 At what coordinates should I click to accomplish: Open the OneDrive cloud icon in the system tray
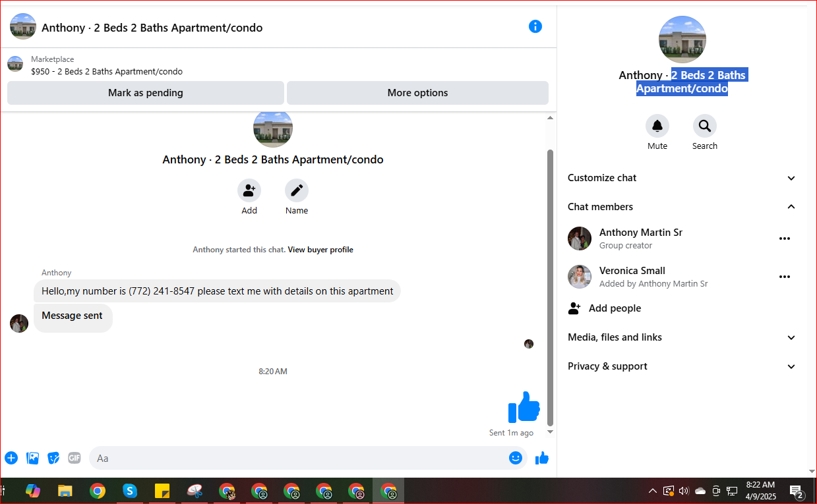point(700,491)
